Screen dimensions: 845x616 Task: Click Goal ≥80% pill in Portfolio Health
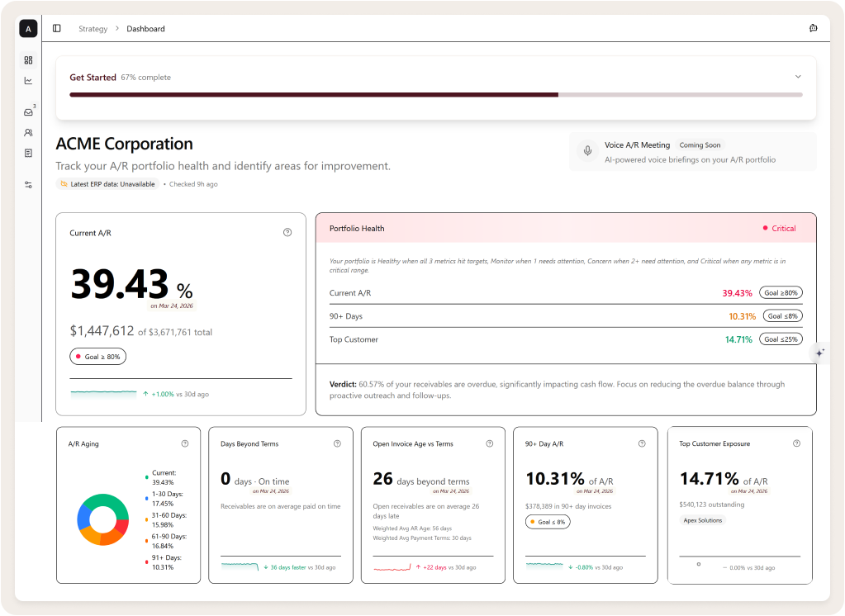click(x=781, y=292)
